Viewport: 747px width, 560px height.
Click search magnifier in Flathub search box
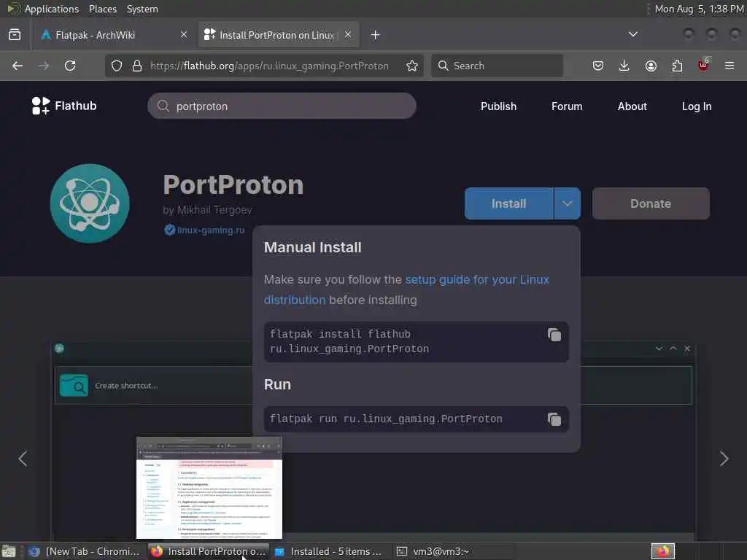[x=163, y=106]
